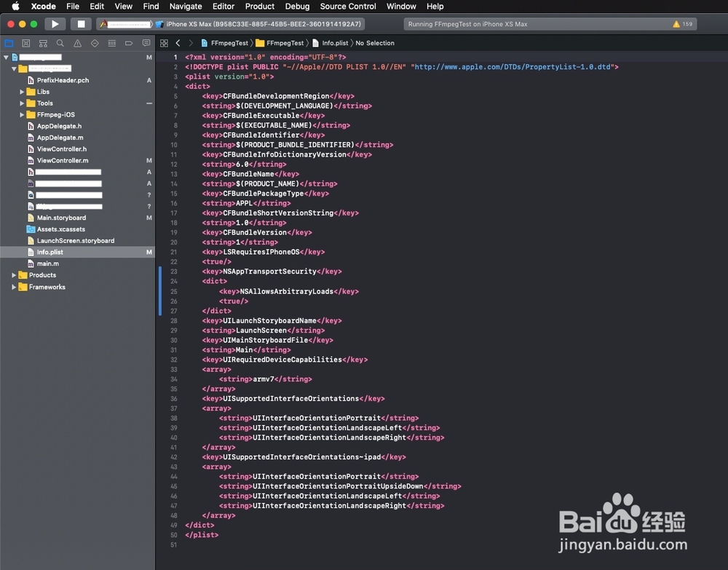The height and width of the screenshot is (570, 728).
Task: Expand the Products group
Action: [13, 275]
